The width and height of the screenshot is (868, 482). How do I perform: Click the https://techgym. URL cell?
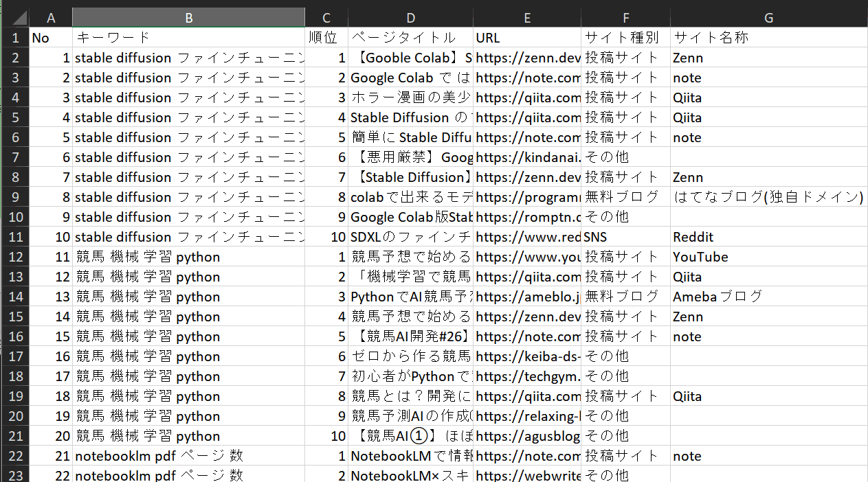[527, 376]
